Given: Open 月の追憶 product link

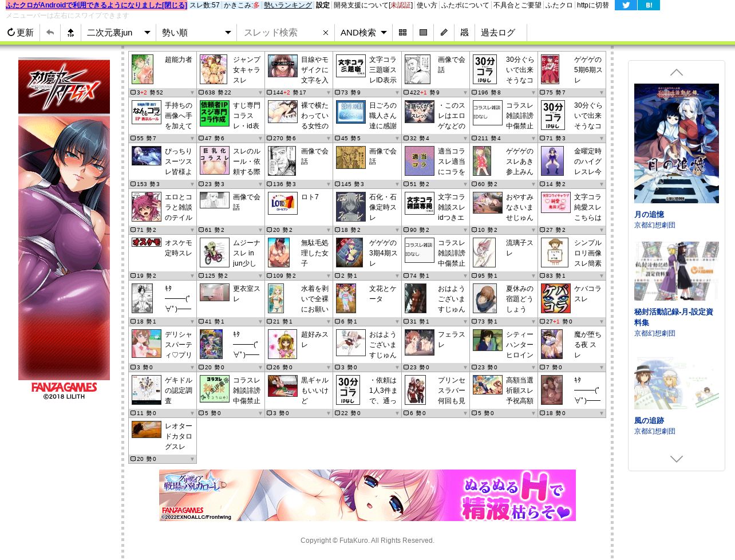Looking at the screenshot, I should click(649, 215).
